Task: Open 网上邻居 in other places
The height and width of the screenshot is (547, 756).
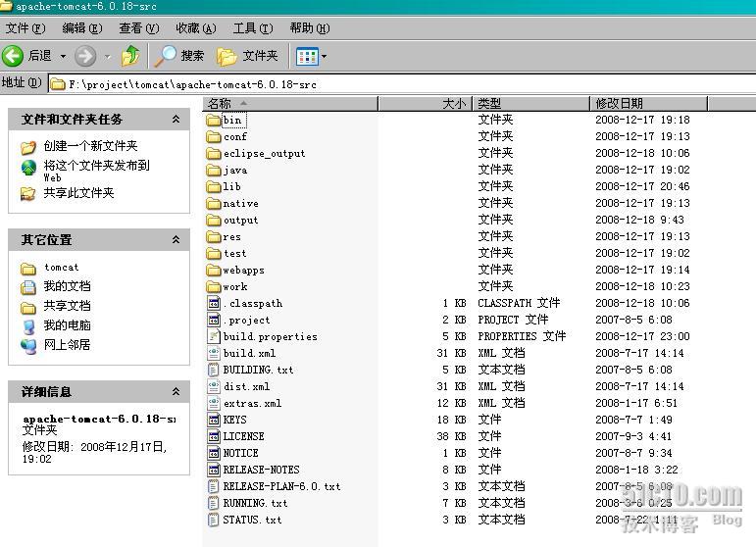Action: 67,345
